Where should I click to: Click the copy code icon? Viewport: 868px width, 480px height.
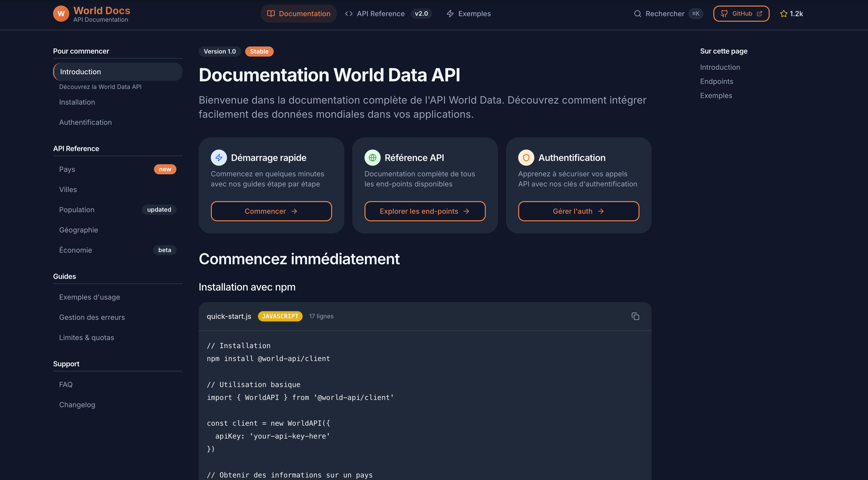coord(635,316)
